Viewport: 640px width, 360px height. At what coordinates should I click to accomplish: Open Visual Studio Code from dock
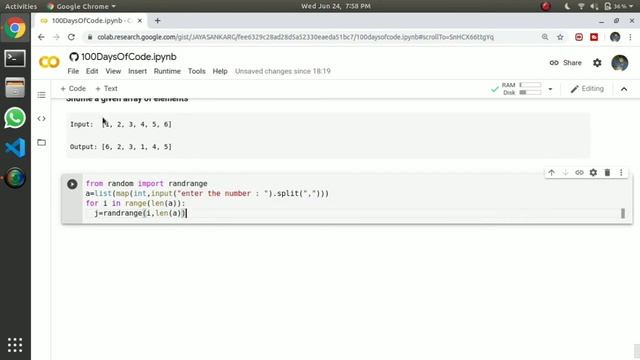click(15, 148)
